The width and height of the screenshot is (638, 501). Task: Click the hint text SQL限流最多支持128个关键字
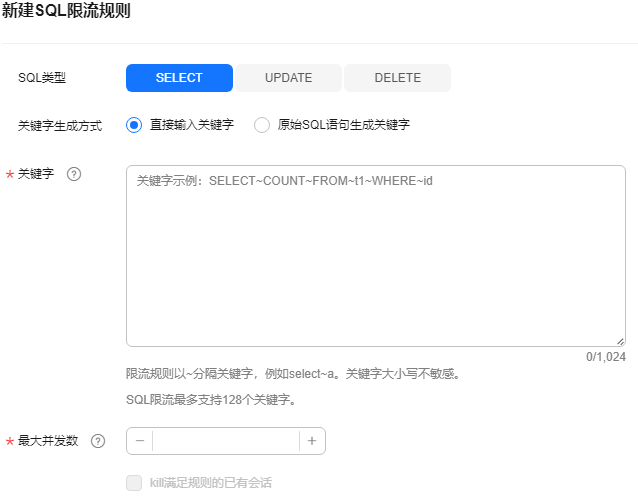(x=211, y=400)
